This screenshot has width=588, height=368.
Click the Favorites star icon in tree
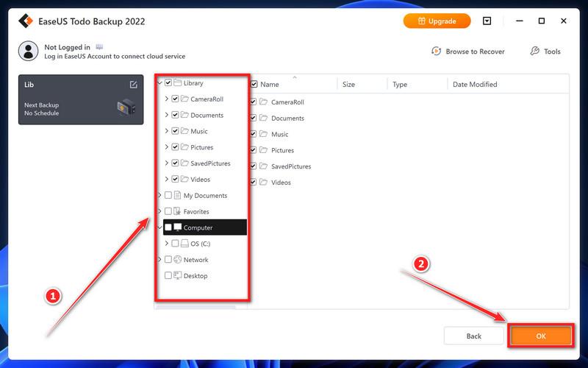tap(177, 211)
